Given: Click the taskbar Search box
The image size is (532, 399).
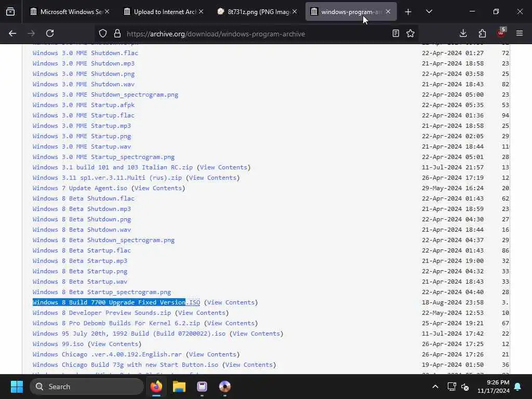Looking at the screenshot, I should pos(87,387).
